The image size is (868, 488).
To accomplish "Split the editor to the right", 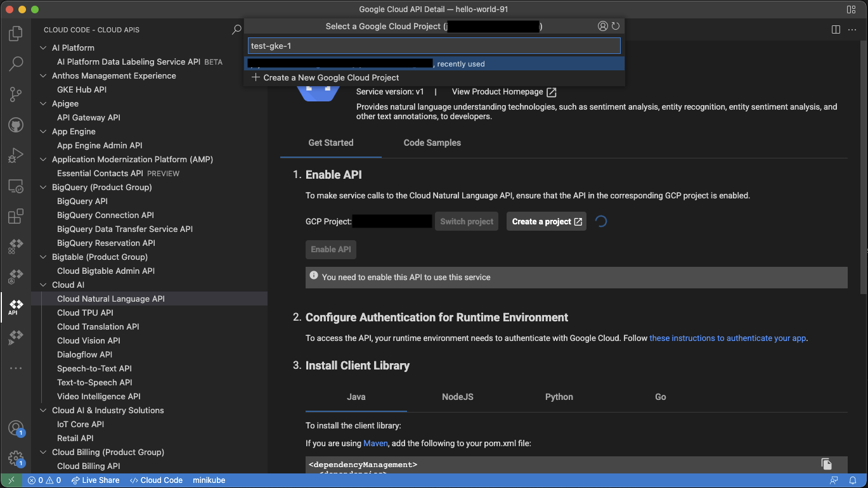I will pyautogui.click(x=836, y=29).
